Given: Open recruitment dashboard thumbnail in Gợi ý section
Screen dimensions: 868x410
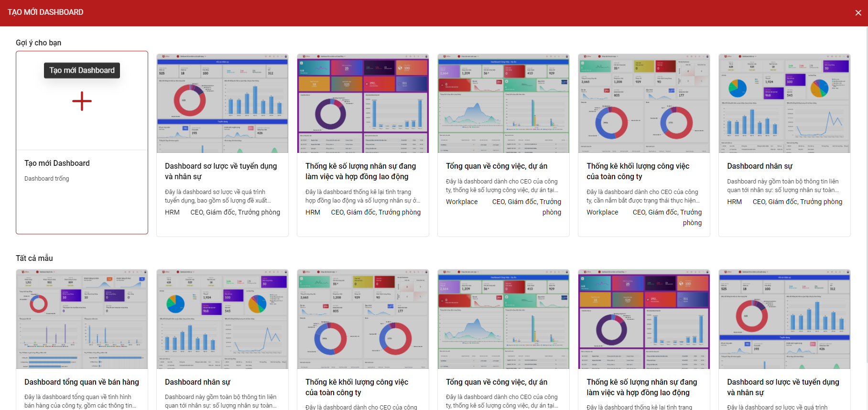Looking at the screenshot, I should (x=222, y=103).
